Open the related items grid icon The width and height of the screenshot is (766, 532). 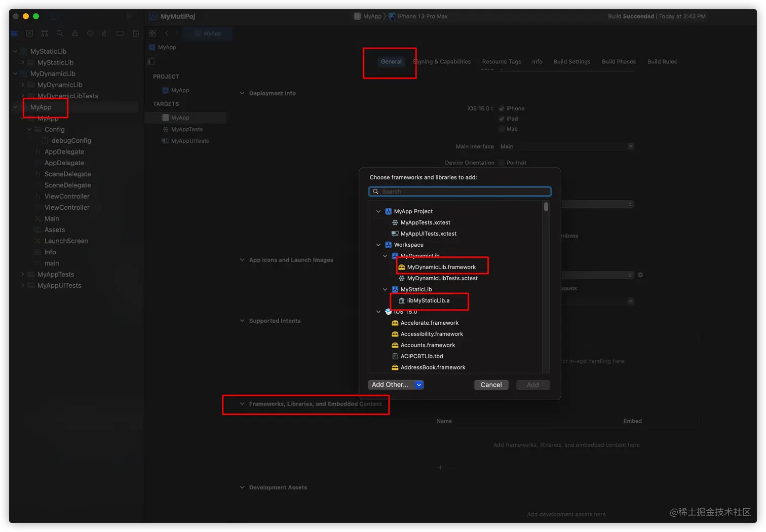click(152, 33)
